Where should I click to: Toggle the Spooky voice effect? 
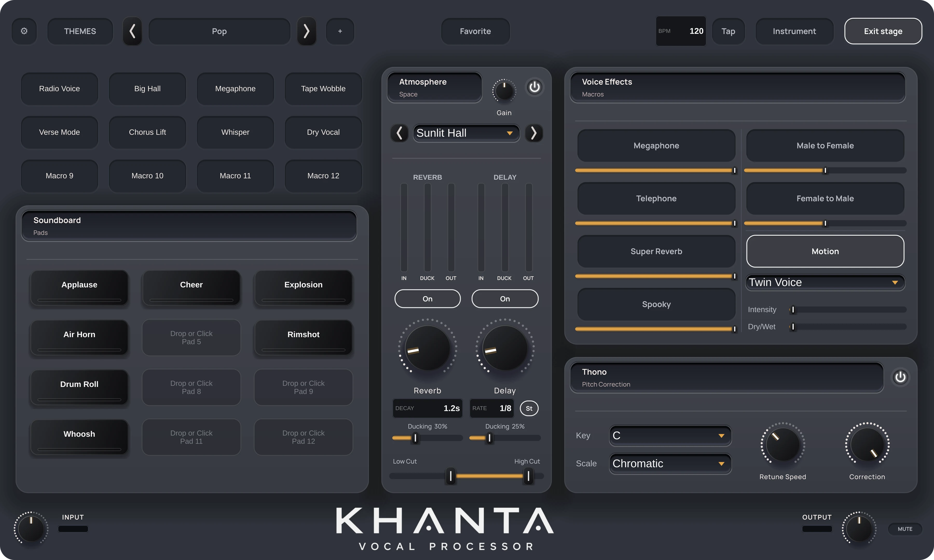pos(656,304)
